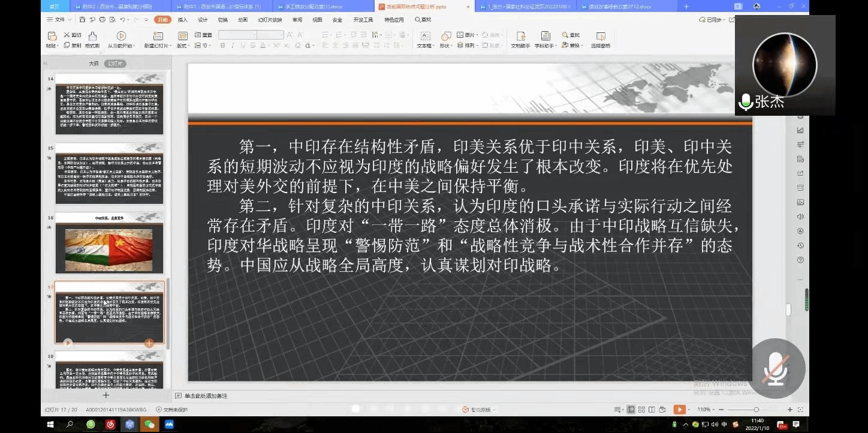Click the muted microphone button
Screen dimensions: 868x433
(x=774, y=368)
